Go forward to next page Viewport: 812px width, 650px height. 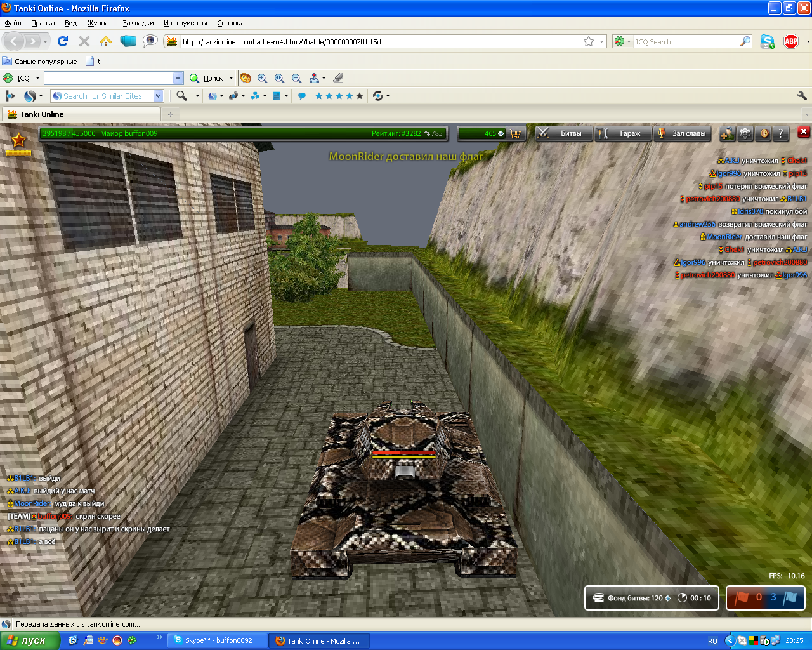tap(32, 41)
